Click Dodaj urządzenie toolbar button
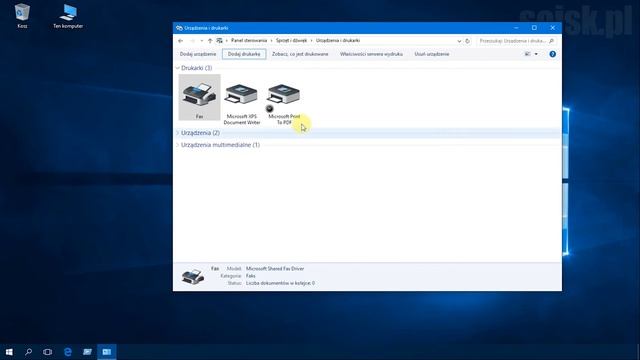Screen dimensions: 640x360 point(198,54)
